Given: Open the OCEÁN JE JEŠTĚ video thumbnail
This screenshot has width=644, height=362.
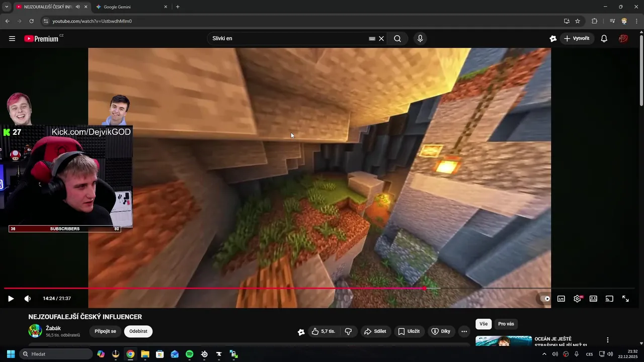Looking at the screenshot, I should 504,341.
